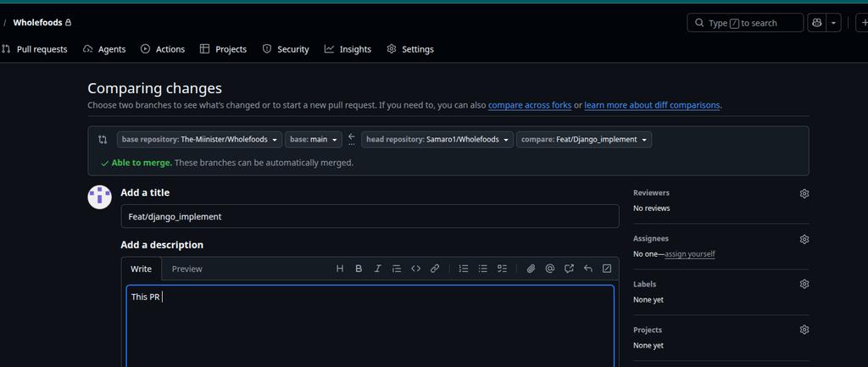Mention a user with the @ icon
This screenshot has height=367, width=868.
tap(549, 269)
